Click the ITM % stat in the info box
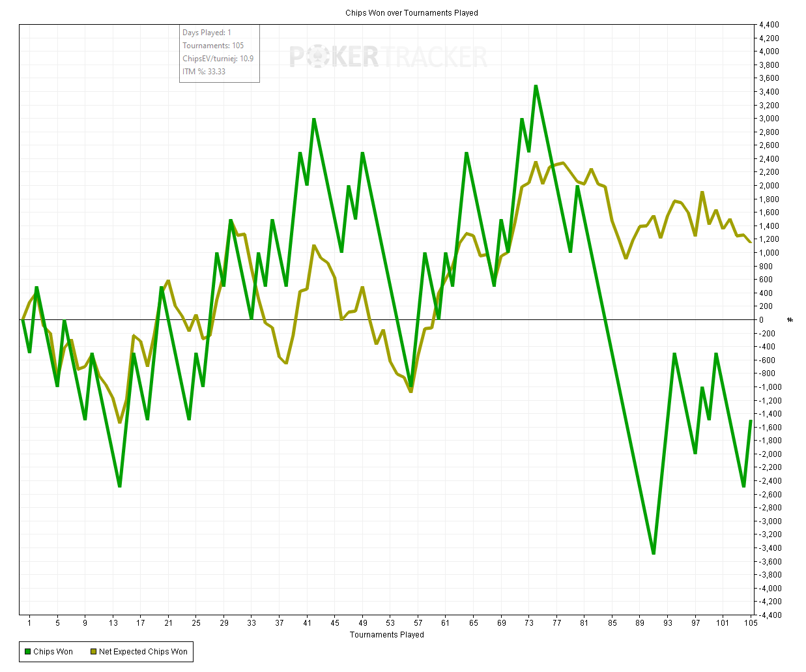 (204, 72)
